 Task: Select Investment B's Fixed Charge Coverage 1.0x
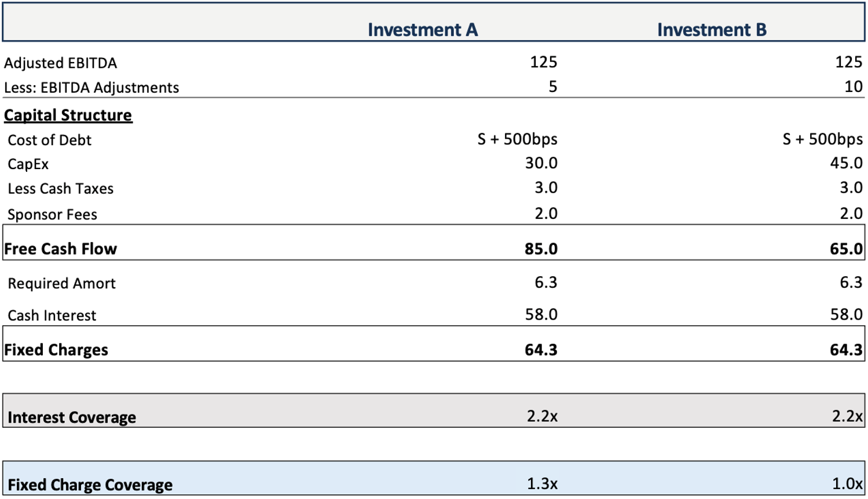847,483
